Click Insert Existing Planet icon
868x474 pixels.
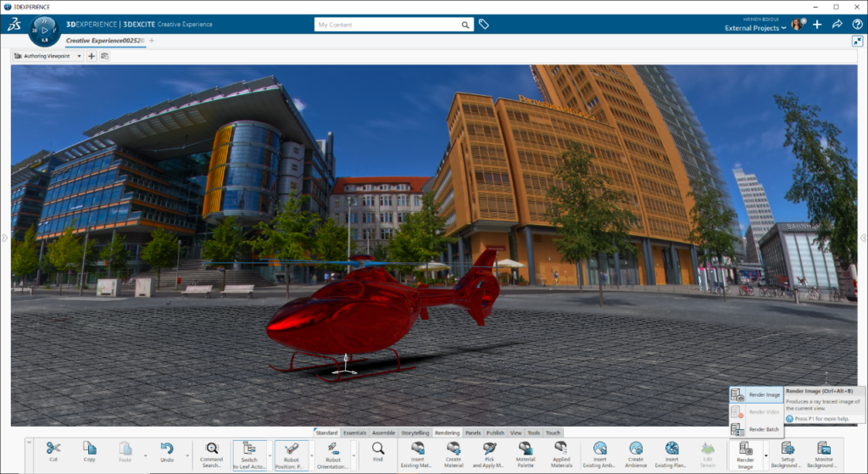pos(671,448)
